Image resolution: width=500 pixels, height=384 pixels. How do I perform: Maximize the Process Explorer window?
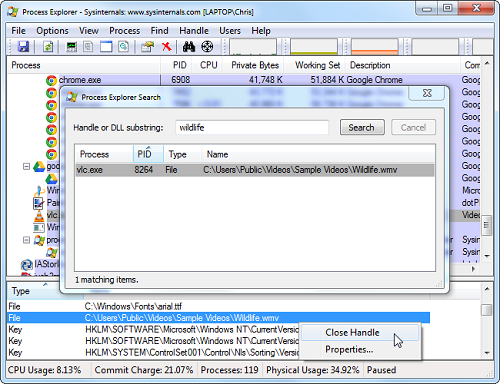pyautogui.click(x=448, y=8)
